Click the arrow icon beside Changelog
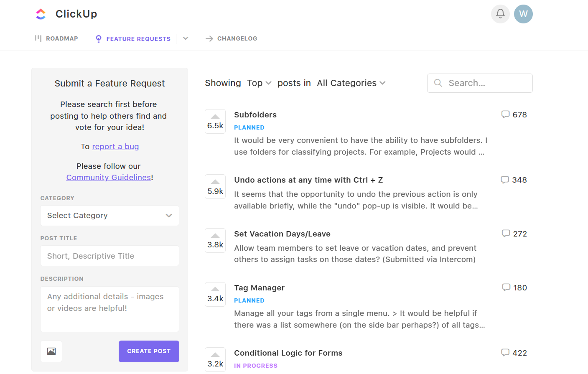The width and height of the screenshot is (588, 374). (x=209, y=38)
